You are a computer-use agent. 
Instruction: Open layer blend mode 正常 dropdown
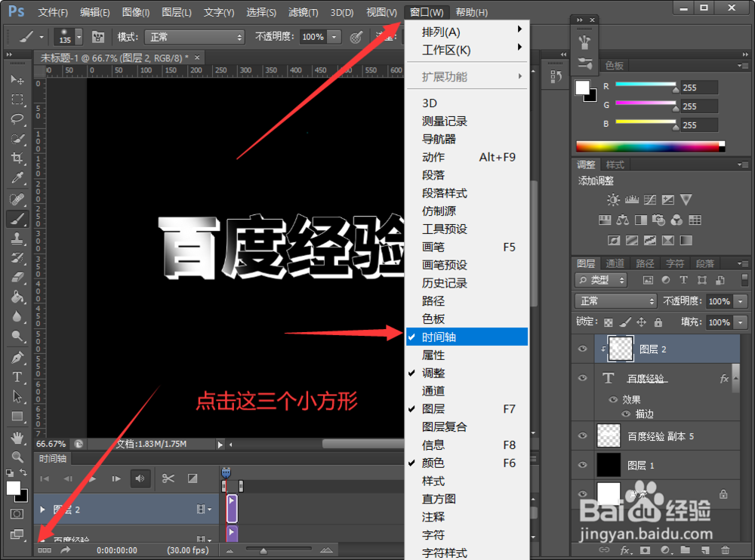(616, 301)
